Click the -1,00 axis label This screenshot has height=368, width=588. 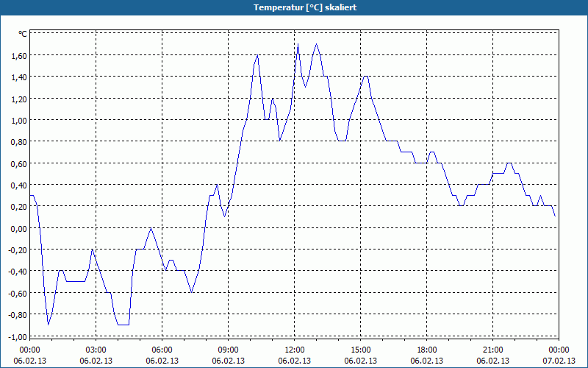coord(18,336)
